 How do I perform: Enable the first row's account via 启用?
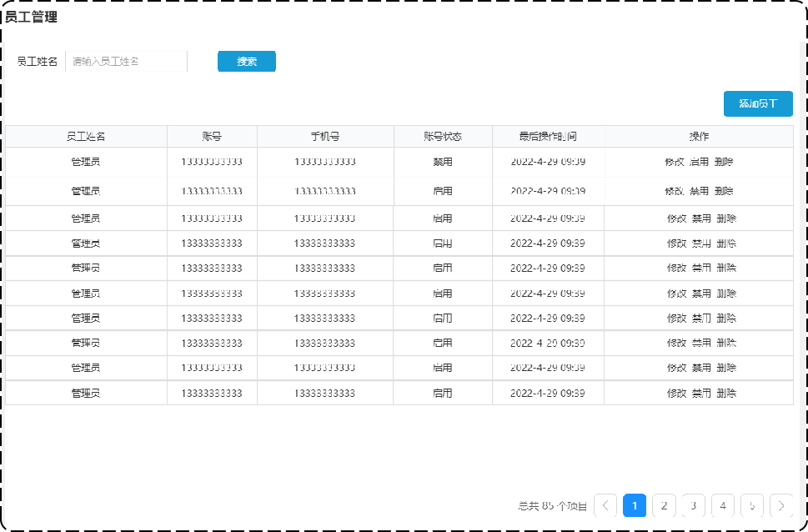point(700,162)
